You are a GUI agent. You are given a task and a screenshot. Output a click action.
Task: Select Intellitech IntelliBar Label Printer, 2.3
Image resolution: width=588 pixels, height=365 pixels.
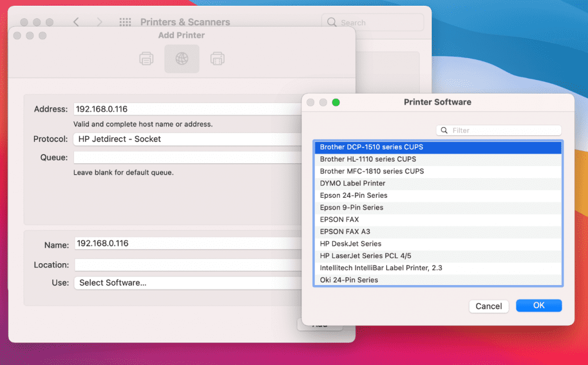point(438,268)
